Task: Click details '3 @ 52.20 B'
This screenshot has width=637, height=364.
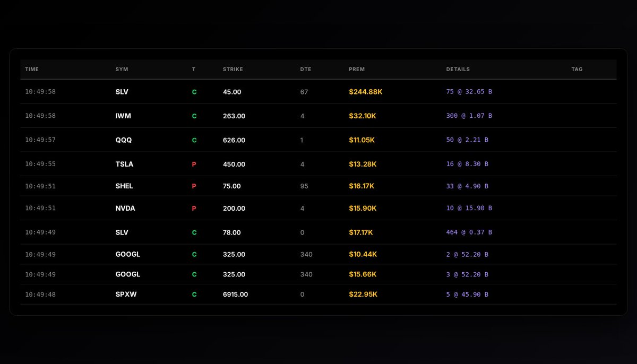Action: pyautogui.click(x=467, y=274)
